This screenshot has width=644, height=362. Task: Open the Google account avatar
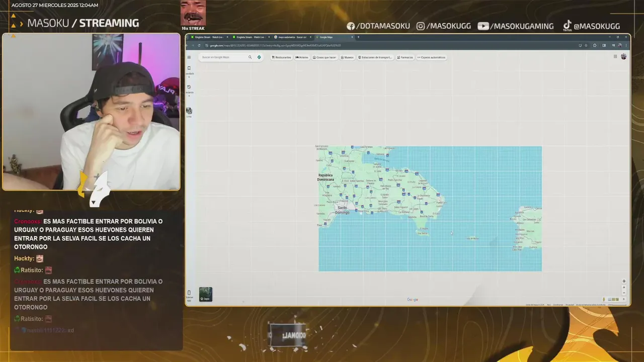tap(624, 57)
